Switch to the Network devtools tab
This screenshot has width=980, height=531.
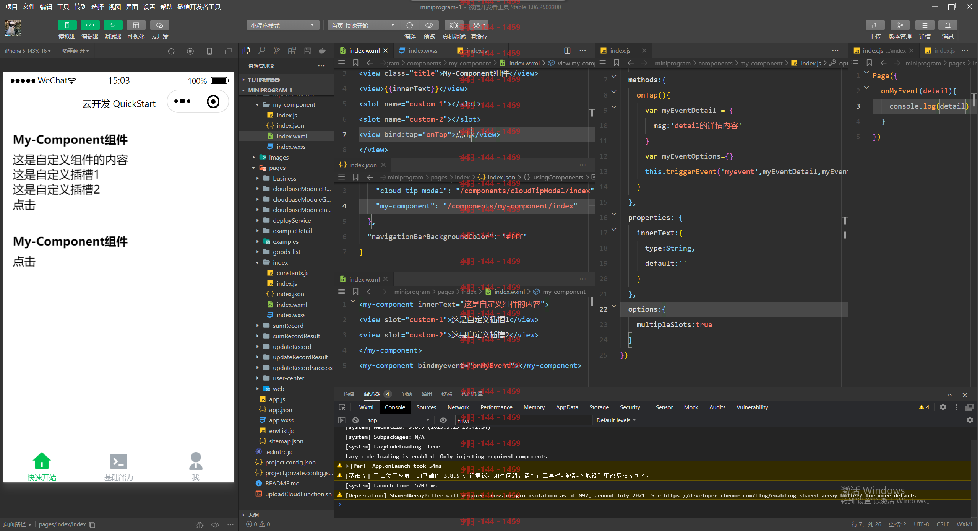[458, 407]
